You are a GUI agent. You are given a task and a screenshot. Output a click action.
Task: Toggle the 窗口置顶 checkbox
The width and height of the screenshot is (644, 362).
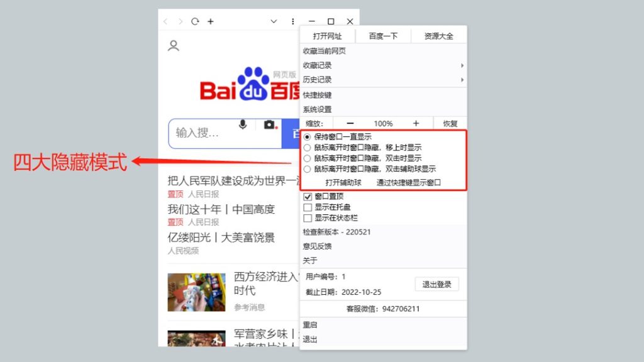click(x=308, y=197)
